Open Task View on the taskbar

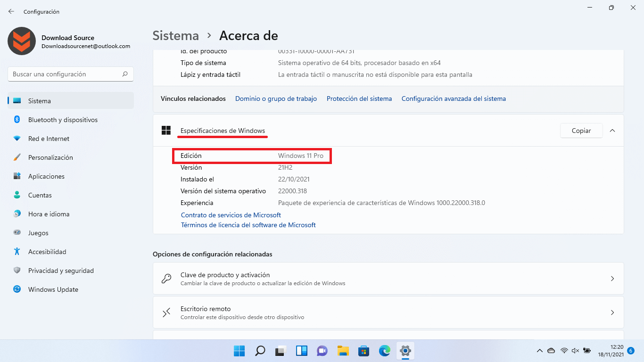click(x=281, y=351)
